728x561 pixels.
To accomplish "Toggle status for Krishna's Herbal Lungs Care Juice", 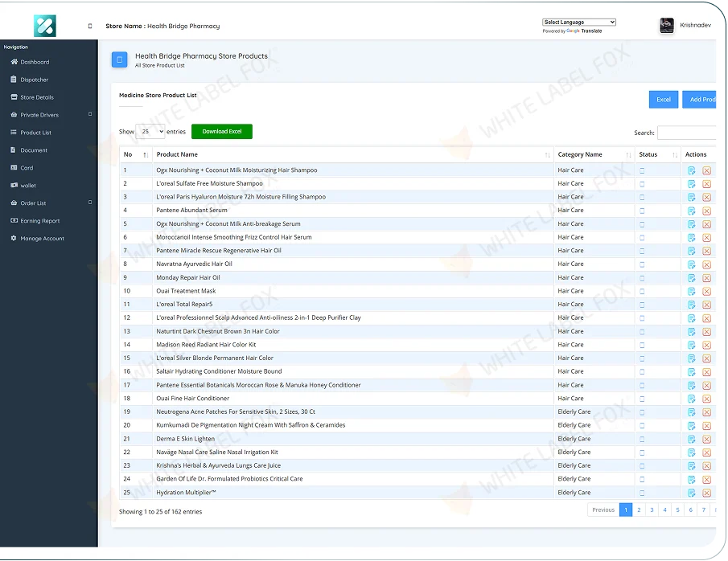I will 642,466.
